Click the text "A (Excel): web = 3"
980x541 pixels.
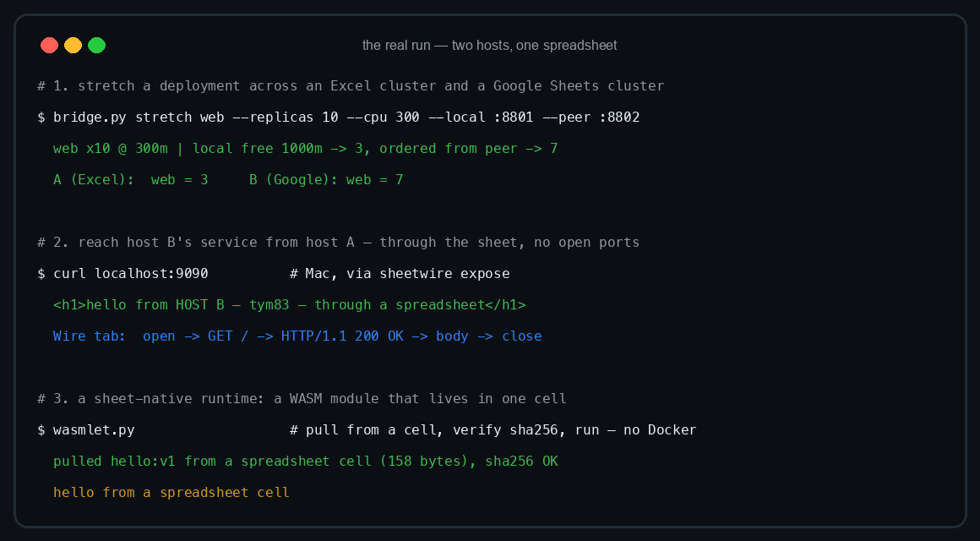(x=131, y=179)
